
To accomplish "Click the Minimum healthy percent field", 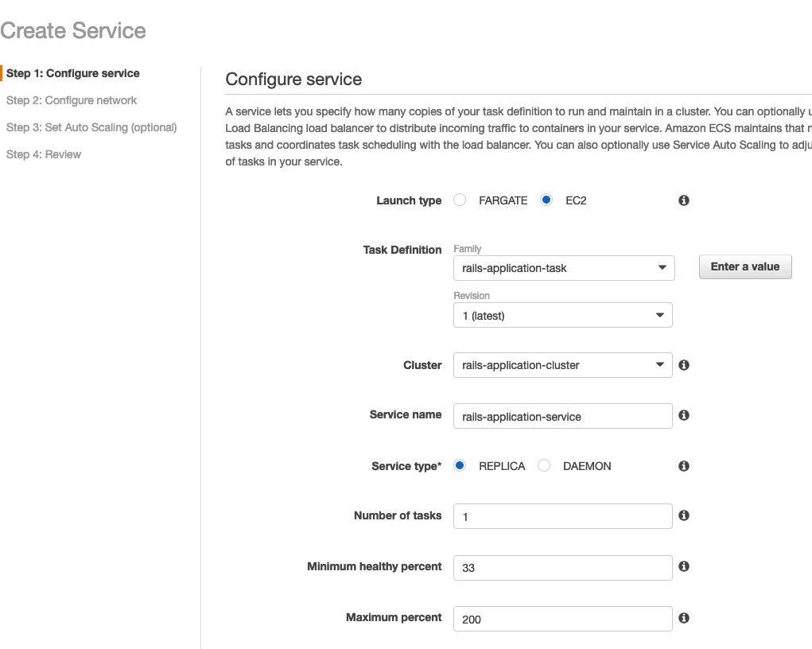I will [x=563, y=568].
